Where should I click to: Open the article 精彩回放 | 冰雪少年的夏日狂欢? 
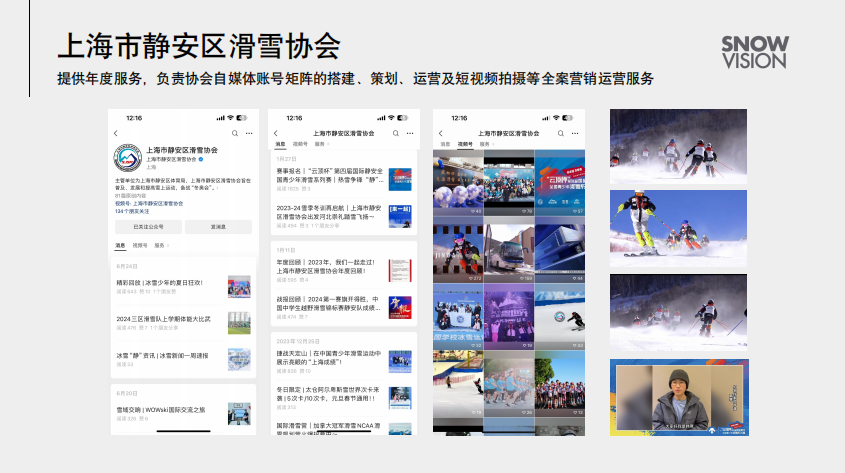click(160, 283)
